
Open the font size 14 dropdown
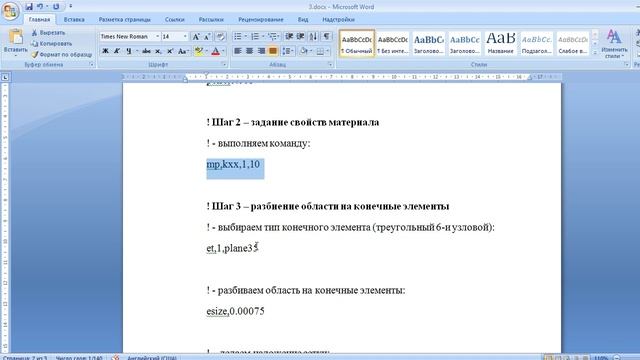(x=185, y=36)
